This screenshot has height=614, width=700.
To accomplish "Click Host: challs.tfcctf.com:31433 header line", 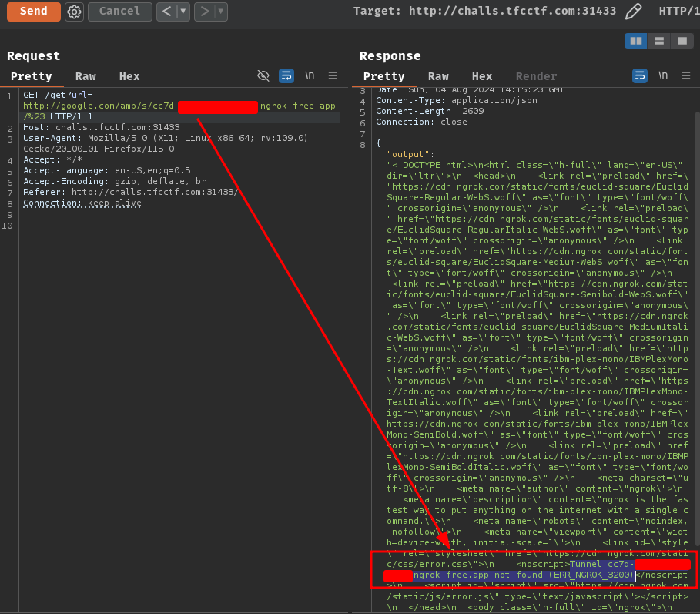I will (102, 128).
